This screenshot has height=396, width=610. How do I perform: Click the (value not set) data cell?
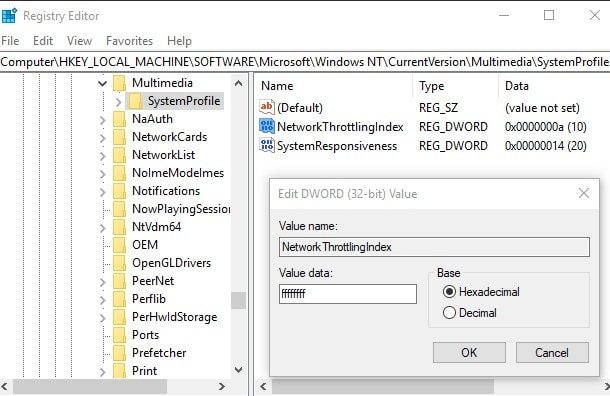542,108
